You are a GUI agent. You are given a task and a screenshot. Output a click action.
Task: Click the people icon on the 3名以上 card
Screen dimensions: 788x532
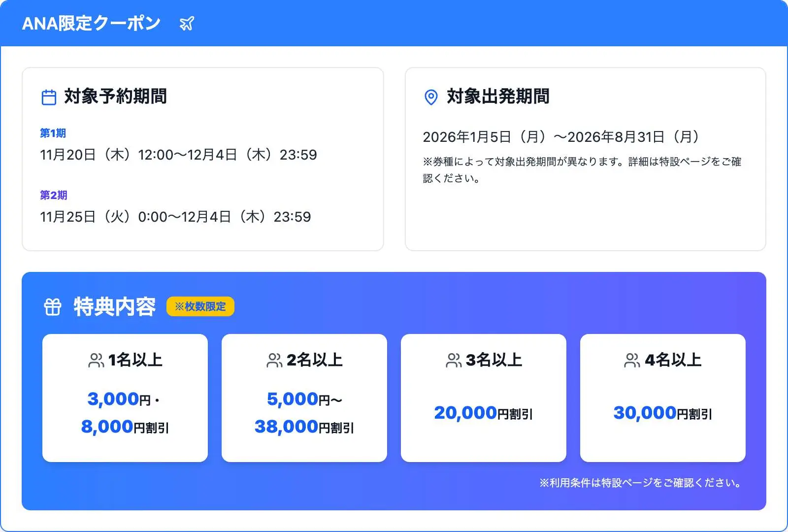pos(453,360)
